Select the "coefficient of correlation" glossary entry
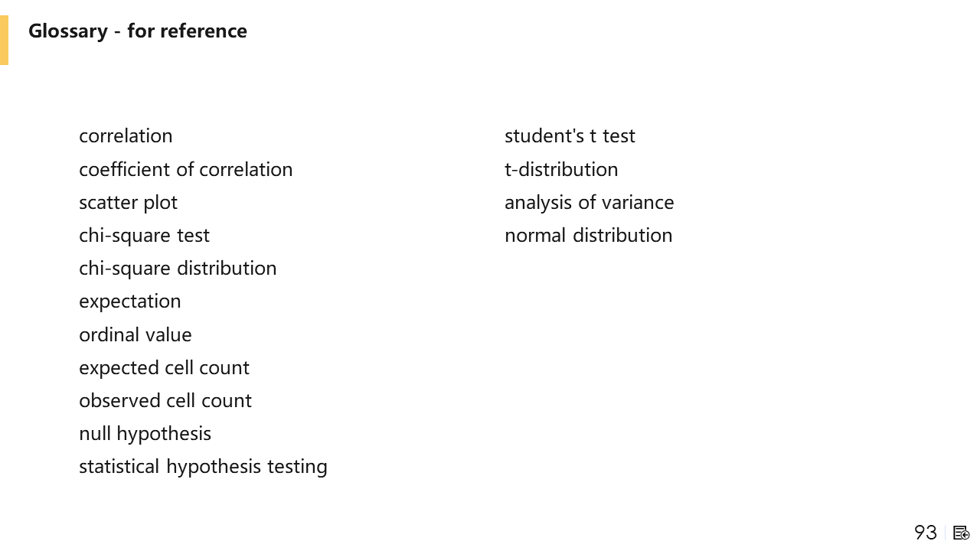 coord(185,169)
